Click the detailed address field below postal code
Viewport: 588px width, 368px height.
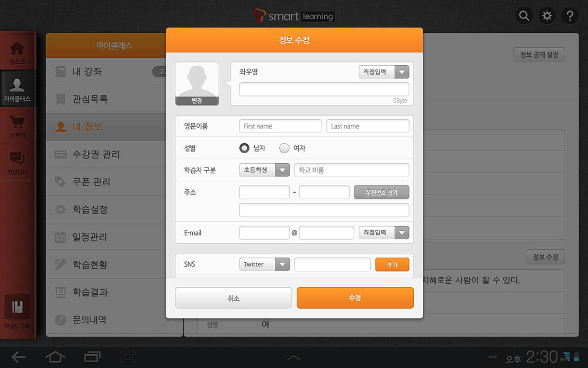click(324, 211)
